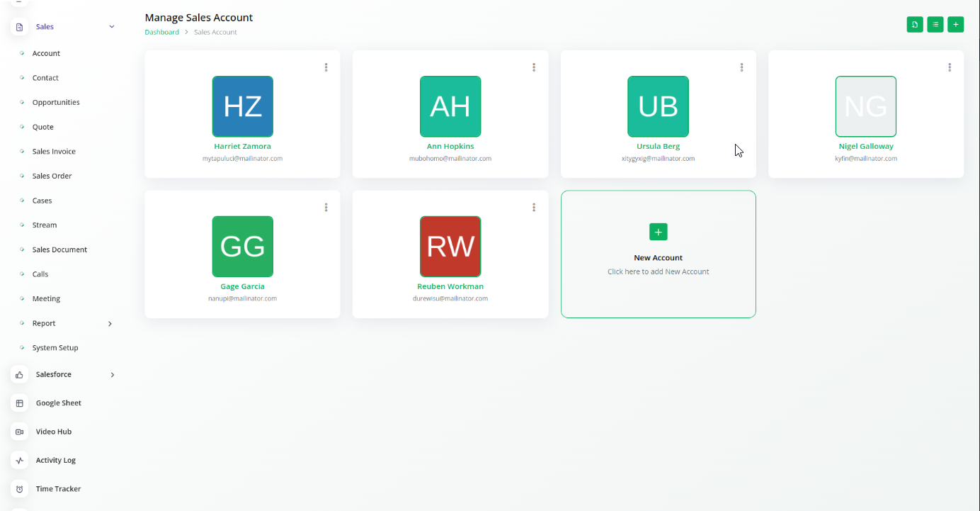
Task: Open the Activity Log sidebar item
Action: 55,460
